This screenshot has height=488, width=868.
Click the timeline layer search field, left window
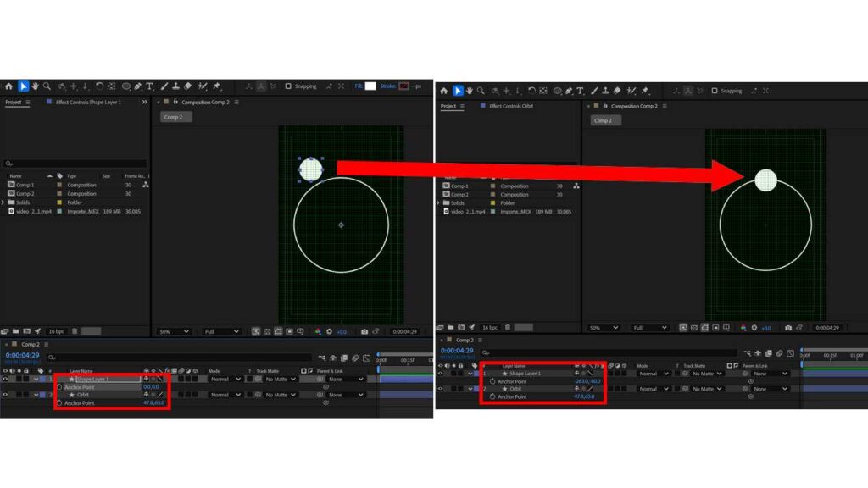(x=179, y=358)
